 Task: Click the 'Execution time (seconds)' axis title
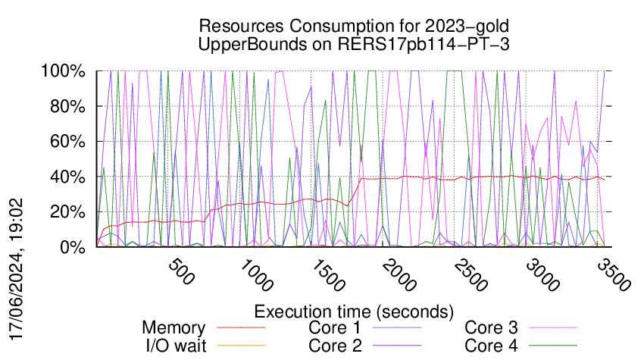pyautogui.click(x=354, y=311)
